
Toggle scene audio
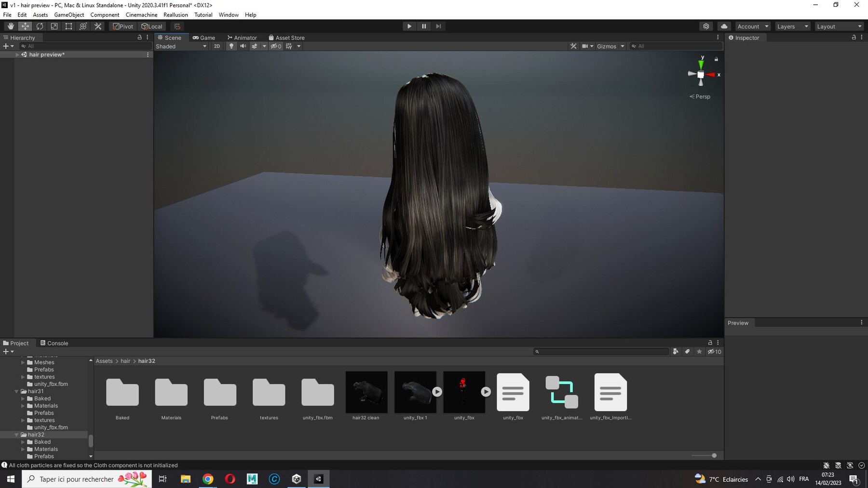243,46
